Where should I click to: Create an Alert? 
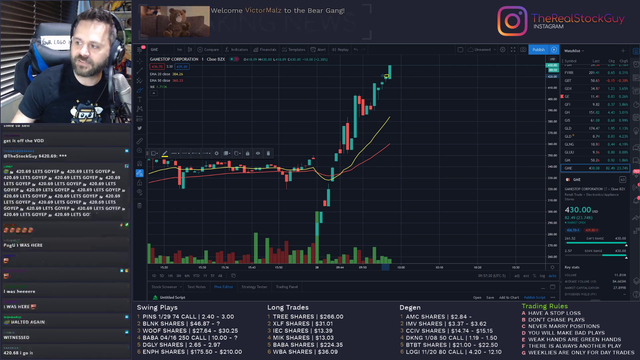(318, 49)
